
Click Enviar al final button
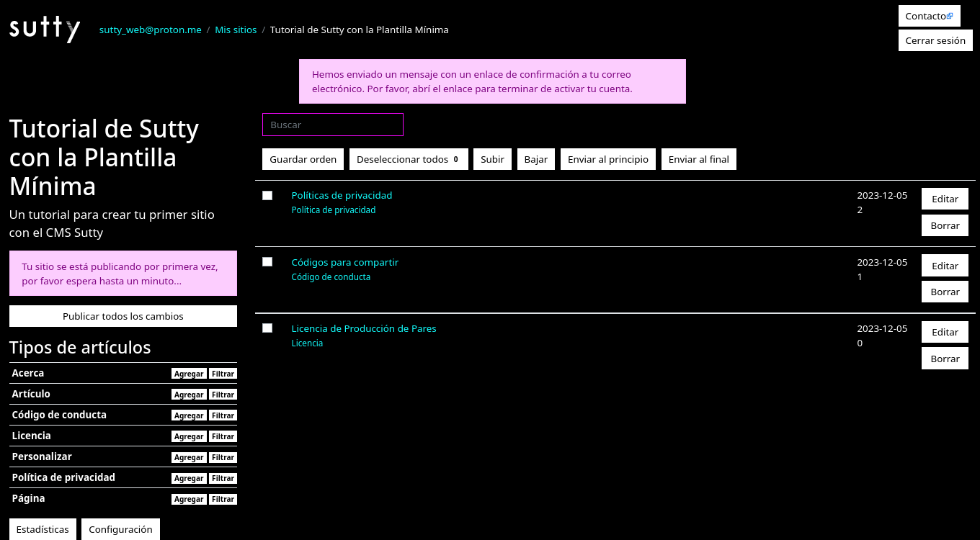[x=698, y=159]
